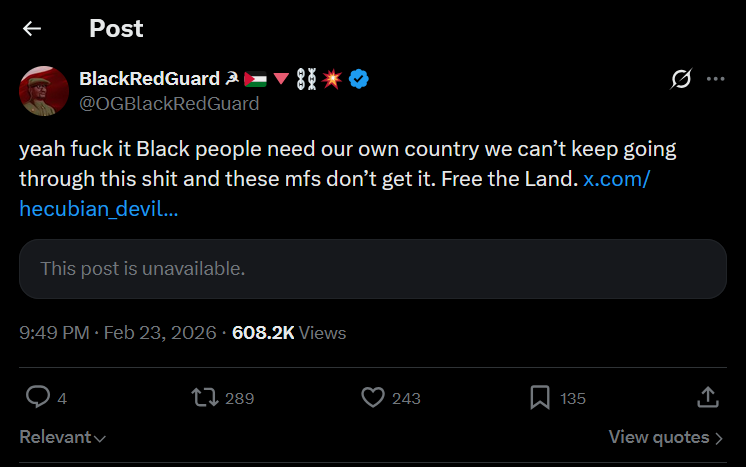Click the blue verified badge
Viewport: 746px width, 467px height.
click(x=360, y=79)
